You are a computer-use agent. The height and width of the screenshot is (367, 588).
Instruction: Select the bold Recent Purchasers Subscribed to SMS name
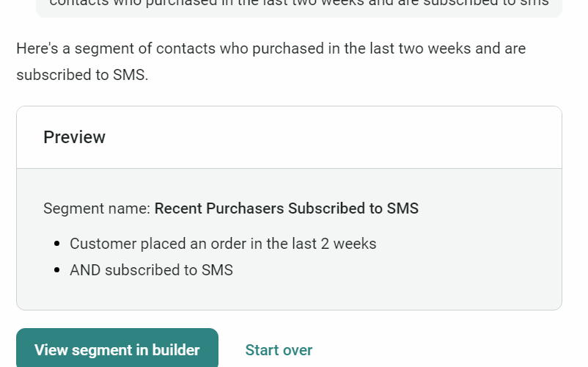[287, 208]
